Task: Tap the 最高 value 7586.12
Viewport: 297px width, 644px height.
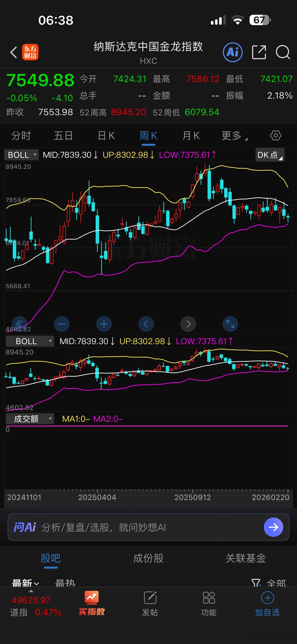Action: [203, 79]
